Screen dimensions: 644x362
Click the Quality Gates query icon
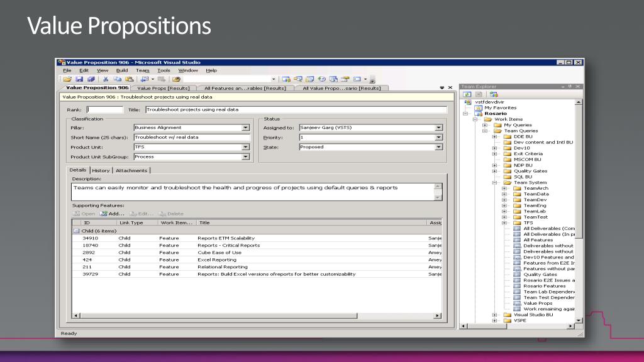point(517,275)
